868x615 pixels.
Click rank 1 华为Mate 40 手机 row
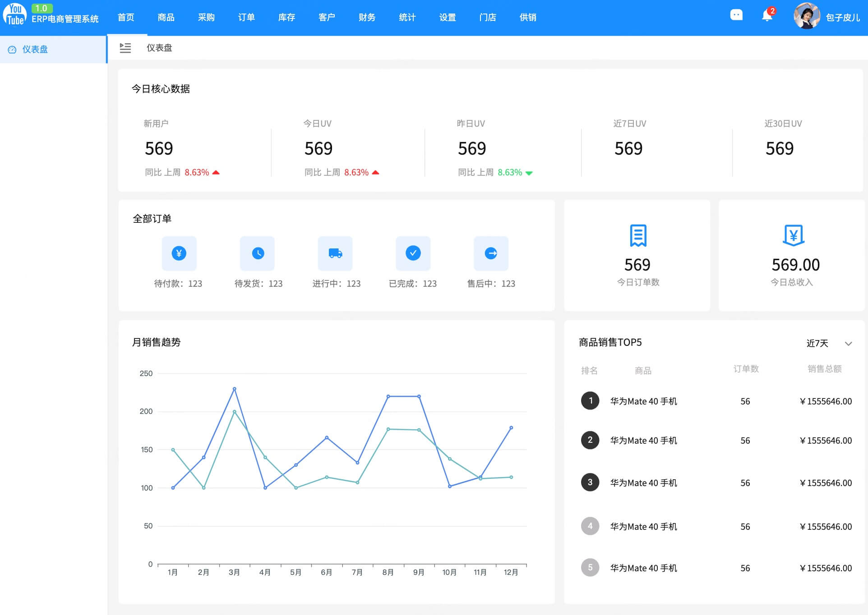[x=643, y=401]
